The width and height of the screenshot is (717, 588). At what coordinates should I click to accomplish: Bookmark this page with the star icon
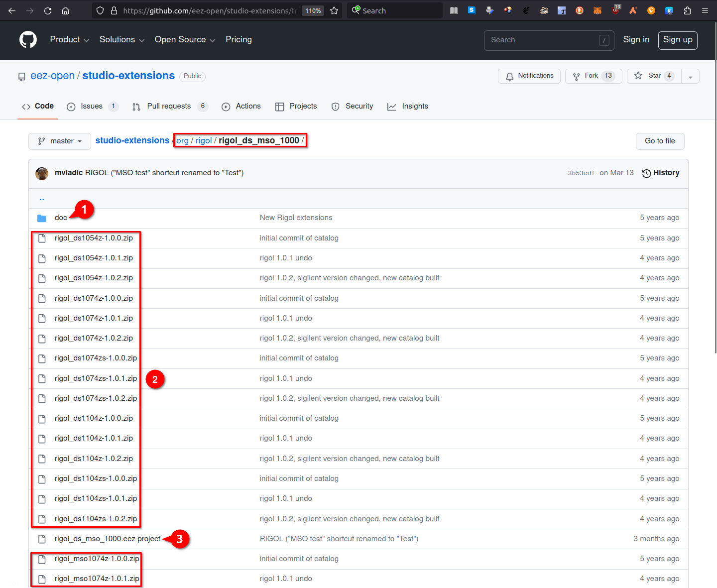point(334,10)
